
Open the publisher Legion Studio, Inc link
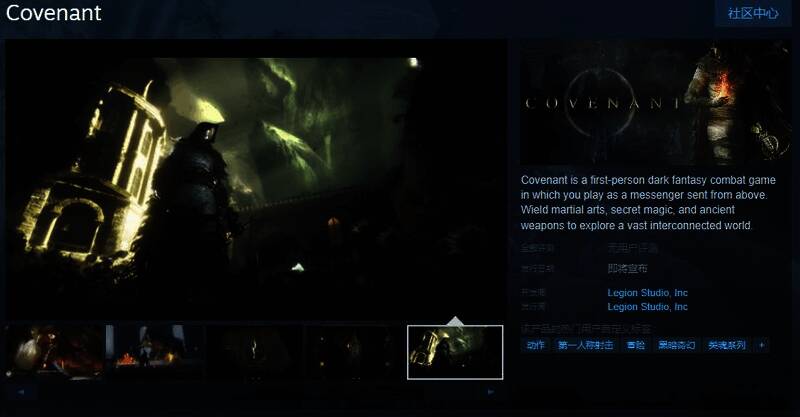coord(647,307)
